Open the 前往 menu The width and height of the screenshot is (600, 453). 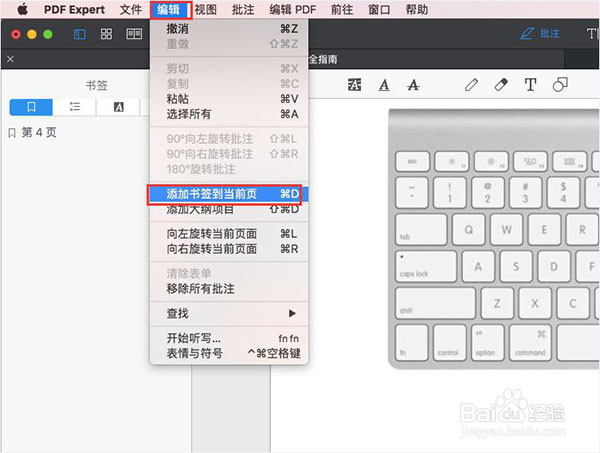click(x=342, y=10)
